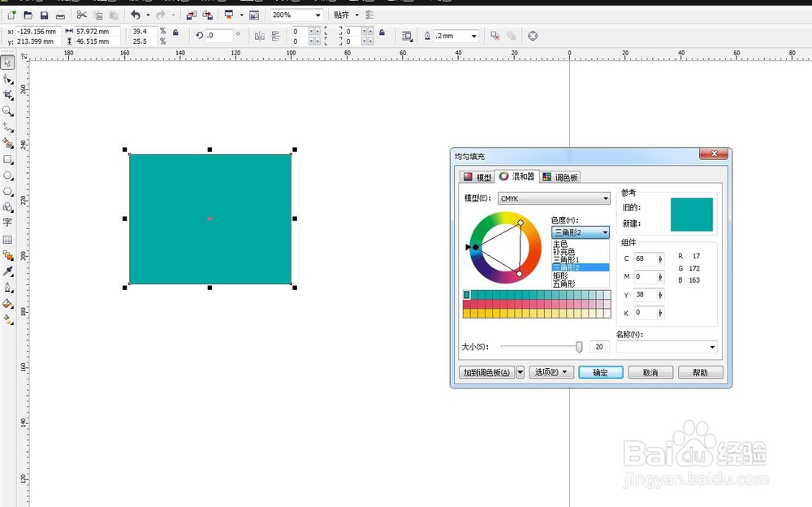Image resolution: width=812 pixels, height=507 pixels.
Task: Click the Redo arrow icon
Action: [161, 15]
